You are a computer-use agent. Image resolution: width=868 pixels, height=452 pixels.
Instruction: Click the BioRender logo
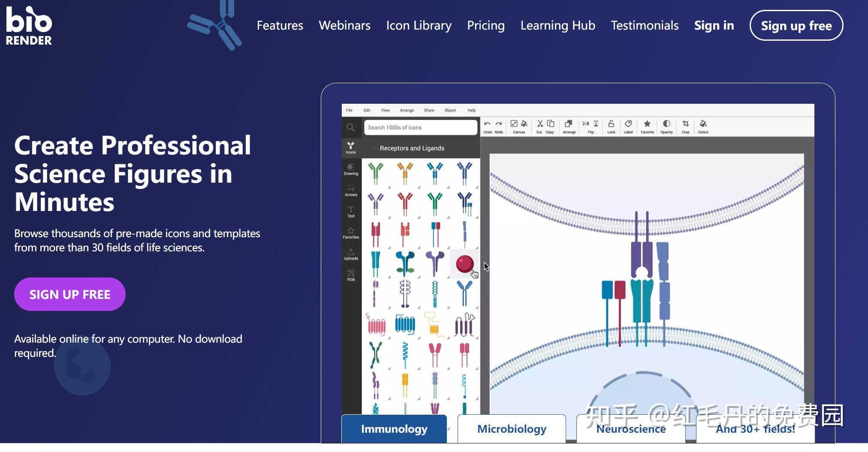tap(29, 26)
